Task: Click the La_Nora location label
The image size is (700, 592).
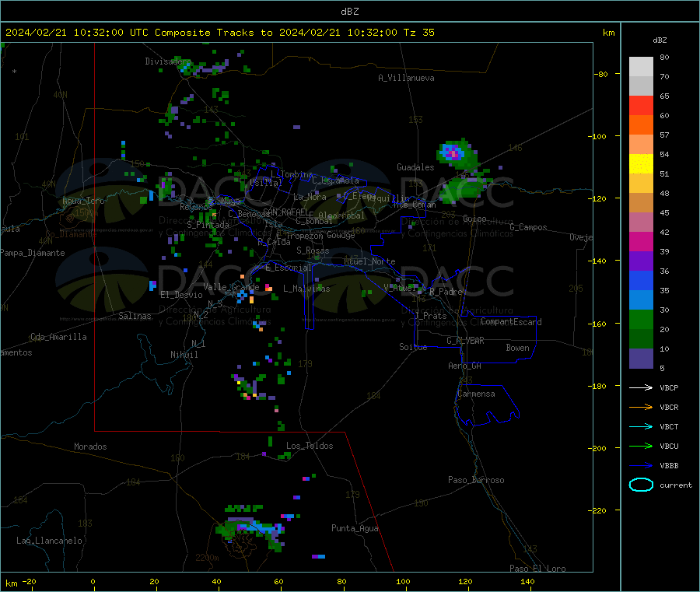Action: [x=310, y=197]
